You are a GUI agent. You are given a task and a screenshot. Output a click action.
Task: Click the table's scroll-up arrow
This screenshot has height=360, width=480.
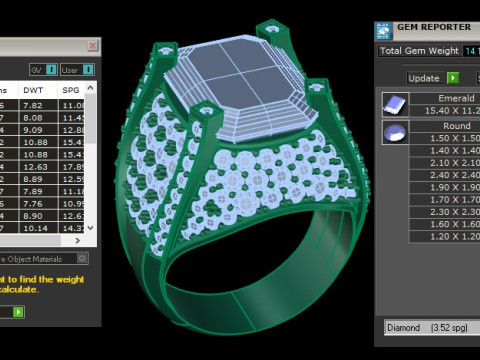point(90,88)
